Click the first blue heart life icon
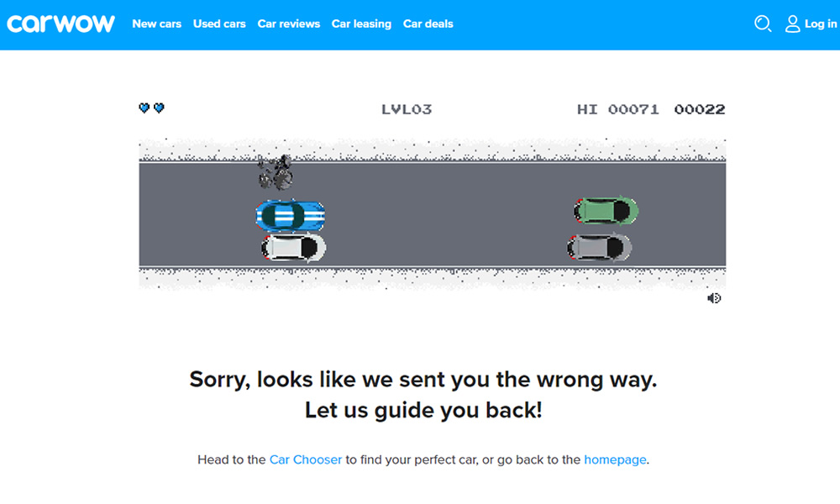 click(144, 108)
